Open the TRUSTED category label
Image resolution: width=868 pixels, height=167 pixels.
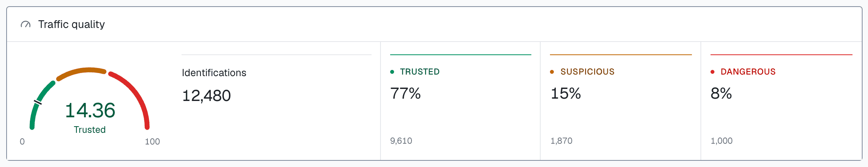coord(420,72)
